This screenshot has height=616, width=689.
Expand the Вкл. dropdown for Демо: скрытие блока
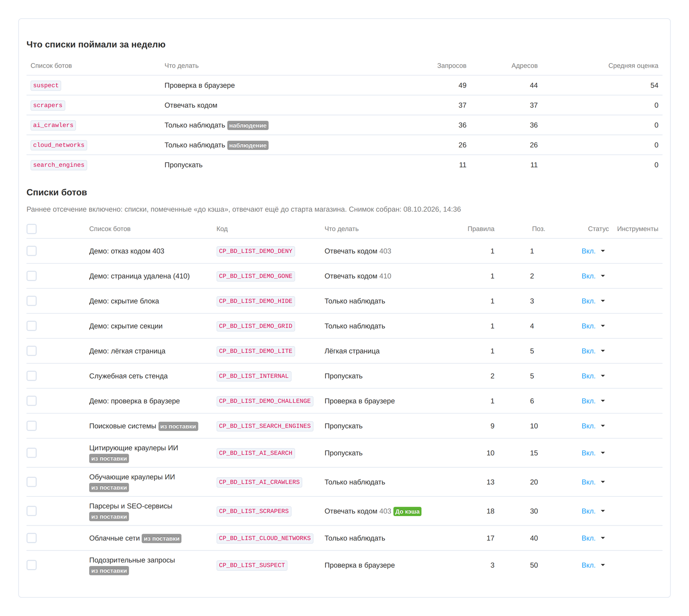point(593,301)
